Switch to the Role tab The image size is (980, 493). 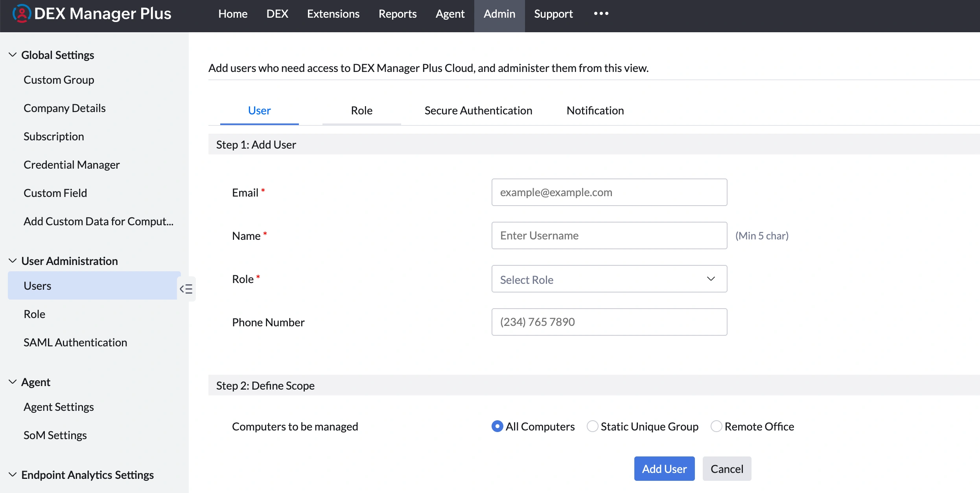tap(362, 111)
